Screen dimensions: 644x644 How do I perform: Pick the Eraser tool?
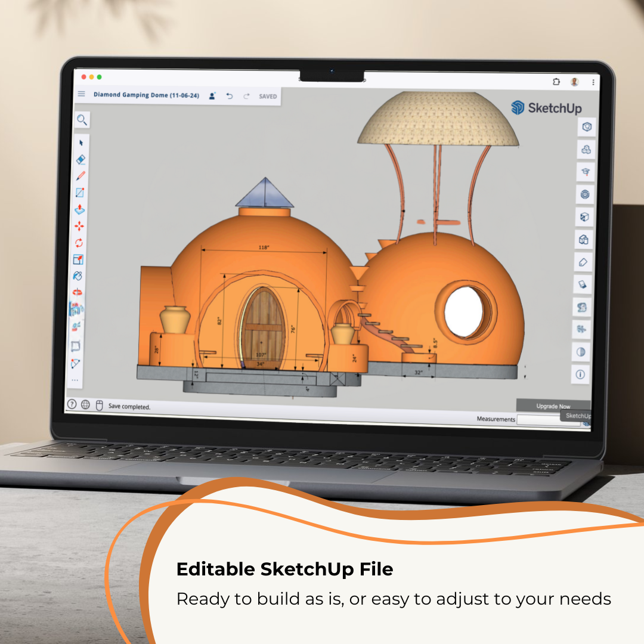81,160
